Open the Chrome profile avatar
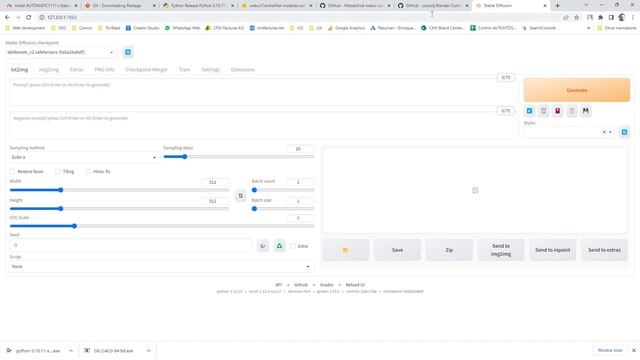 (622, 18)
